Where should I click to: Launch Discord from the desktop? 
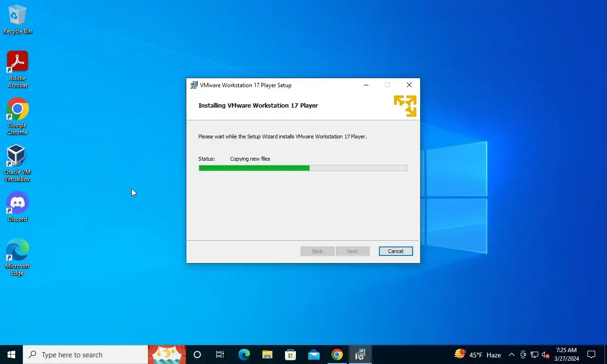pyautogui.click(x=17, y=207)
